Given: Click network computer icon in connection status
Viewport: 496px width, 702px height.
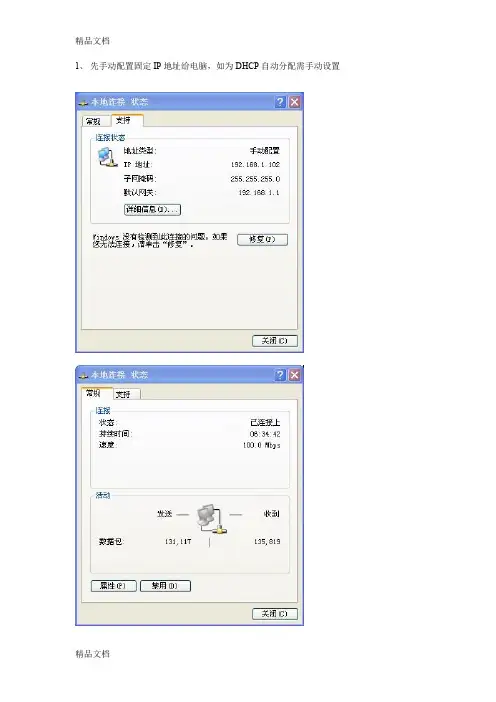Looking at the screenshot, I should pos(107,157).
